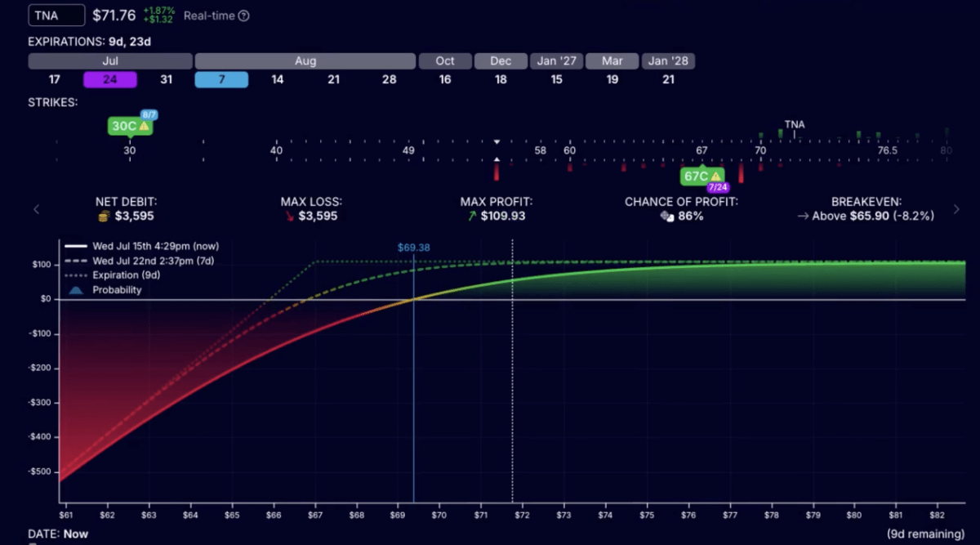The image size is (980, 545).
Task: Toggle the Wed Jul 22nd dashed line legend
Action: (x=136, y=261)
